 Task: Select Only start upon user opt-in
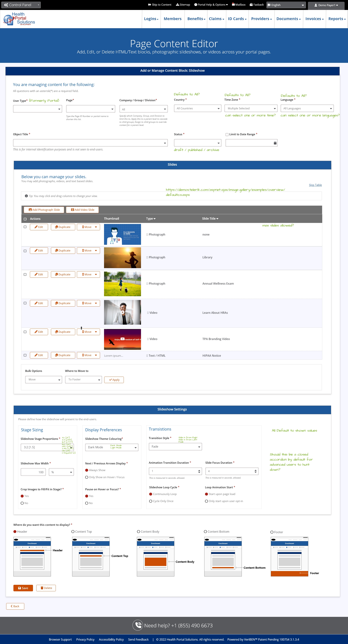point(207,501)
